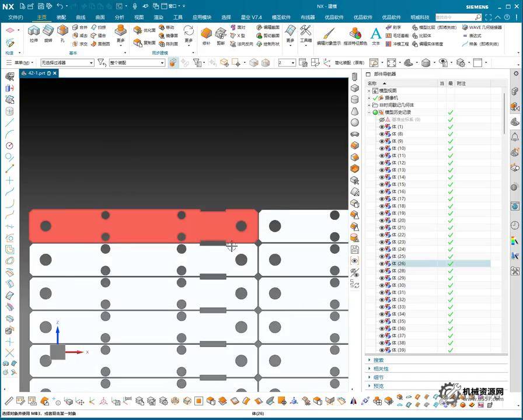
Task: Click the 工具箱 (Toolbox) icon
Action: click(306, 33)
